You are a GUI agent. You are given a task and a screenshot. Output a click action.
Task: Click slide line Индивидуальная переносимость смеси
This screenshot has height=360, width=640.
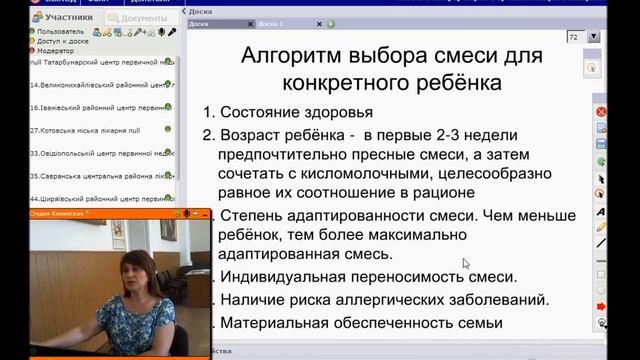369,277
